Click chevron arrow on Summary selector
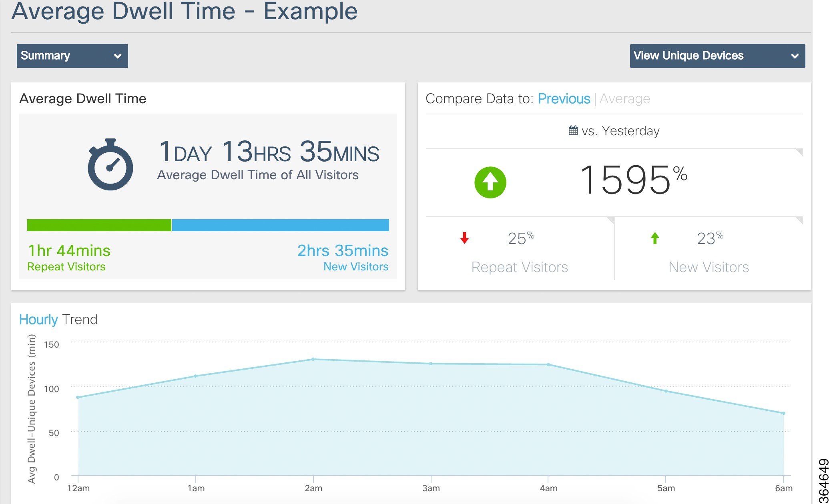The width and height of the screenshot is (829, 504). coord(118,56)
